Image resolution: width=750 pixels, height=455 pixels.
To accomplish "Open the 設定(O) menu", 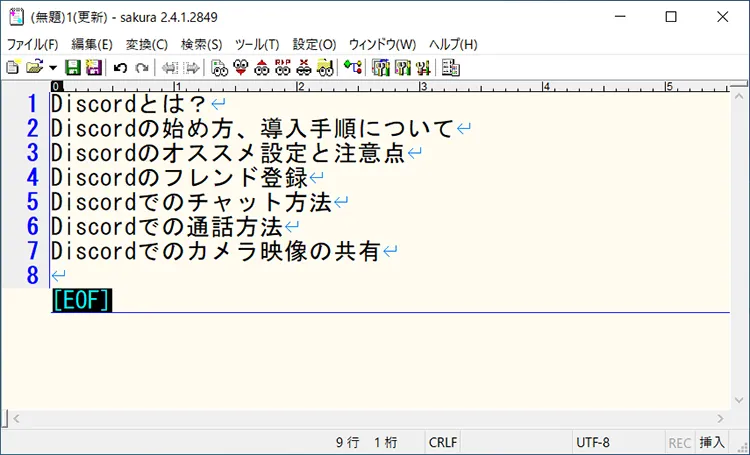I will [314, 44].
